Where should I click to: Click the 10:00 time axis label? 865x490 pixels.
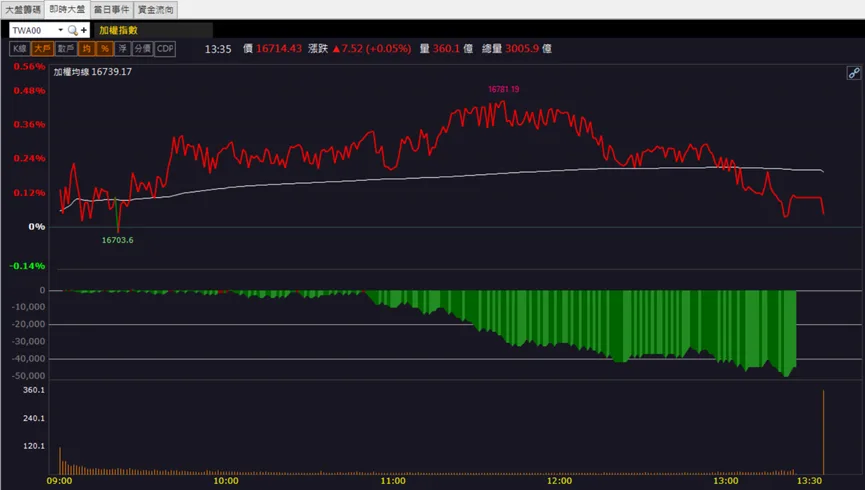click(226, 481)
